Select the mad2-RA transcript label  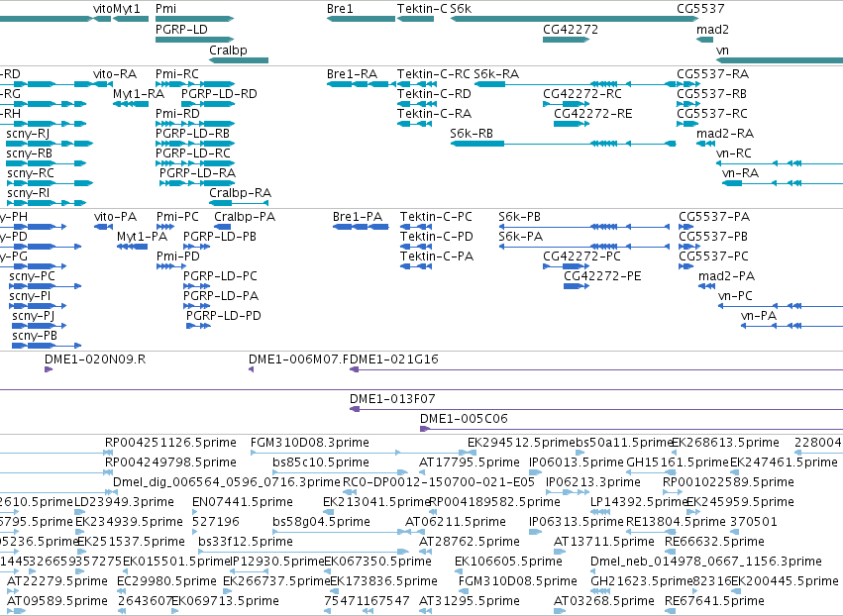tap(725, 134)
